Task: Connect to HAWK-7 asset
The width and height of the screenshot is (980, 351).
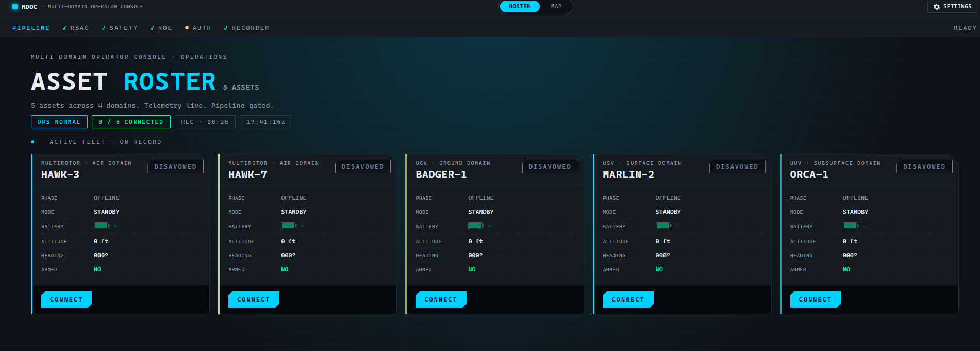Action: click(253, 299)
